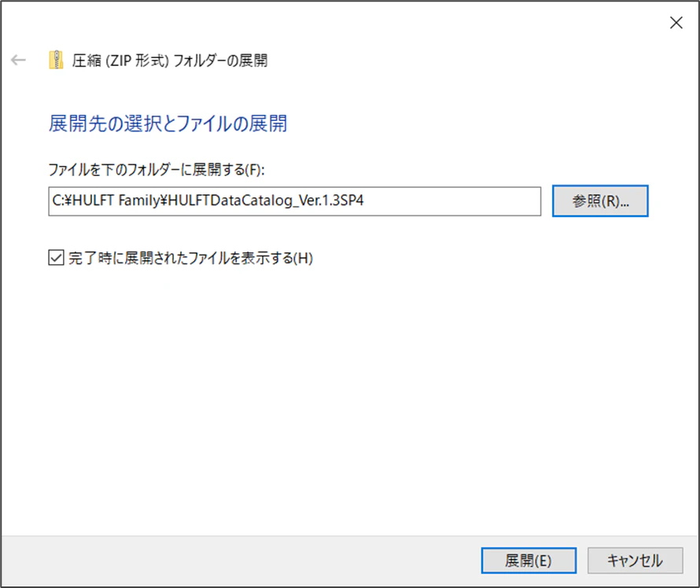Click the 展開(E) extract button
Screen dimensions: 700x588
click(x=529, y=560)
